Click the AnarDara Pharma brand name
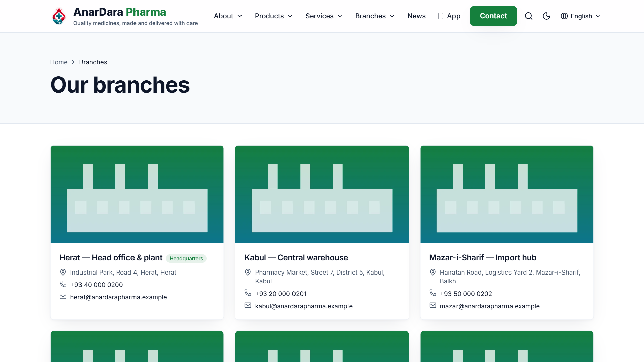This screenshot has height=362, width=644. (120, 12)
